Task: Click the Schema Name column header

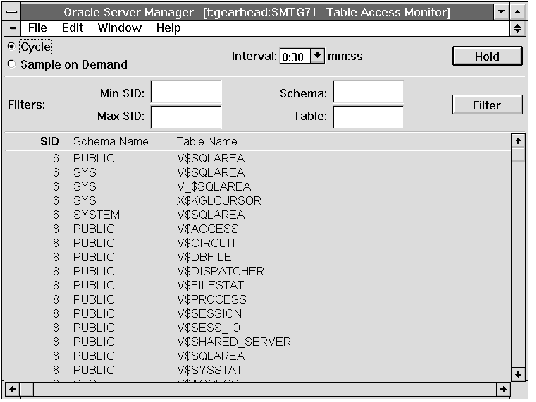Action: (x=111, y=141)
